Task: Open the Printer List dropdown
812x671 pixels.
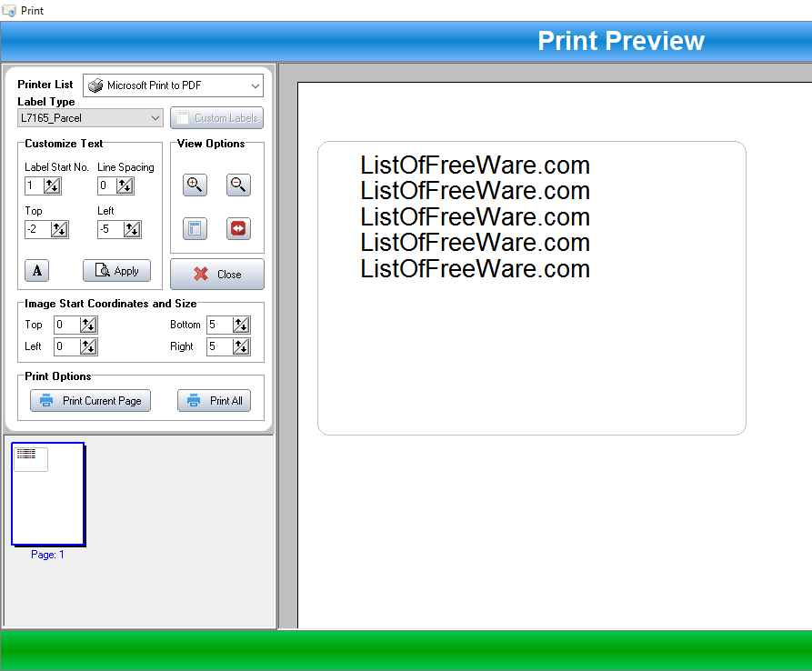Action: point(173,85)
